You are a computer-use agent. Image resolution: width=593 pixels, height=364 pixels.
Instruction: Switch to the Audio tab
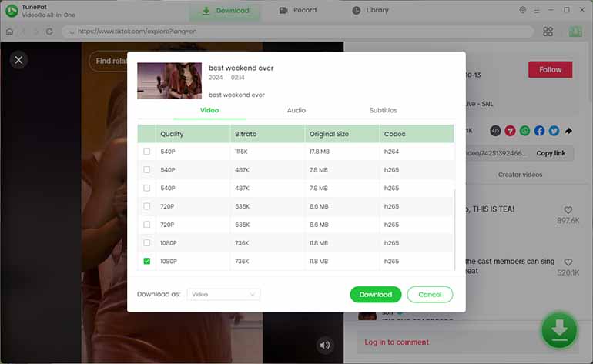pyautogui.click(x=296, y=110)
